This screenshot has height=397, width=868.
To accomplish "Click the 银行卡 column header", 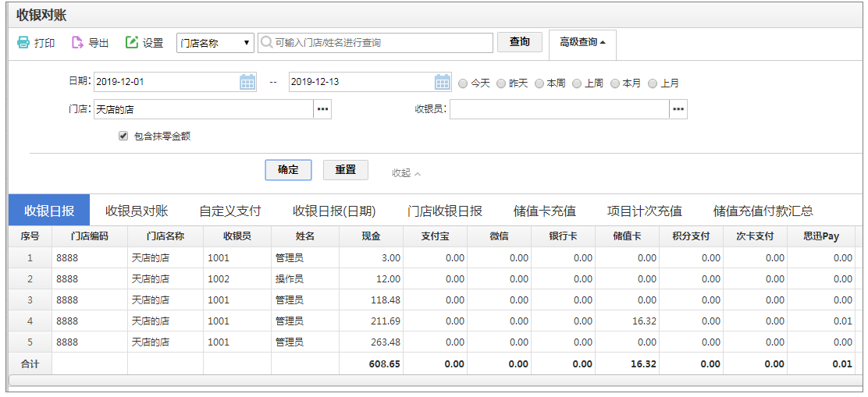I will (563, 236).
